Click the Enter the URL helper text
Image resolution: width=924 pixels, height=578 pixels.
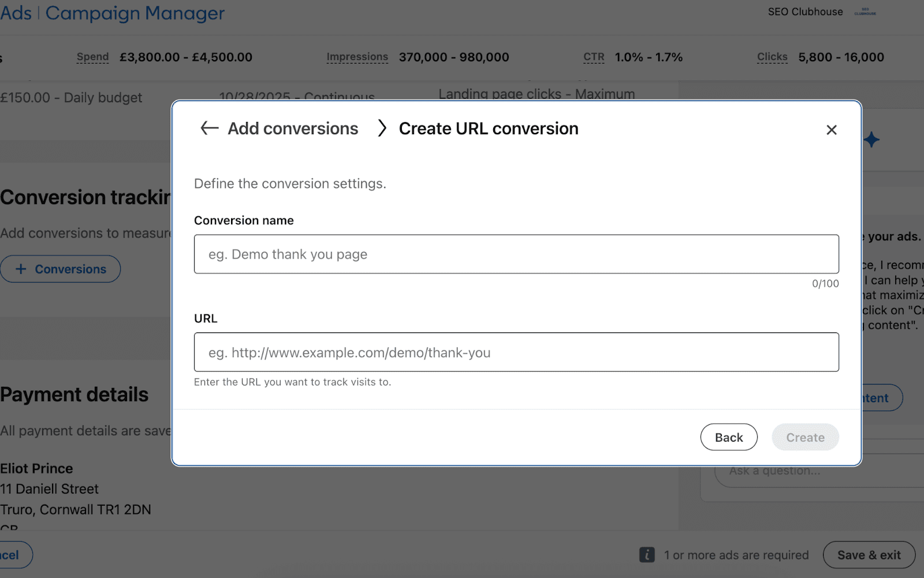pos(292,382)
